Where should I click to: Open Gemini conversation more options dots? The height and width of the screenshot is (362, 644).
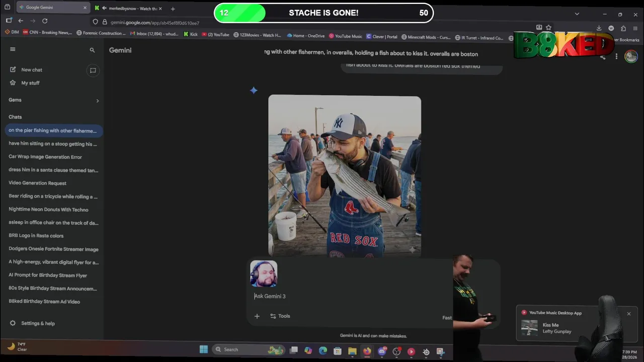click(x=616, y=56)
